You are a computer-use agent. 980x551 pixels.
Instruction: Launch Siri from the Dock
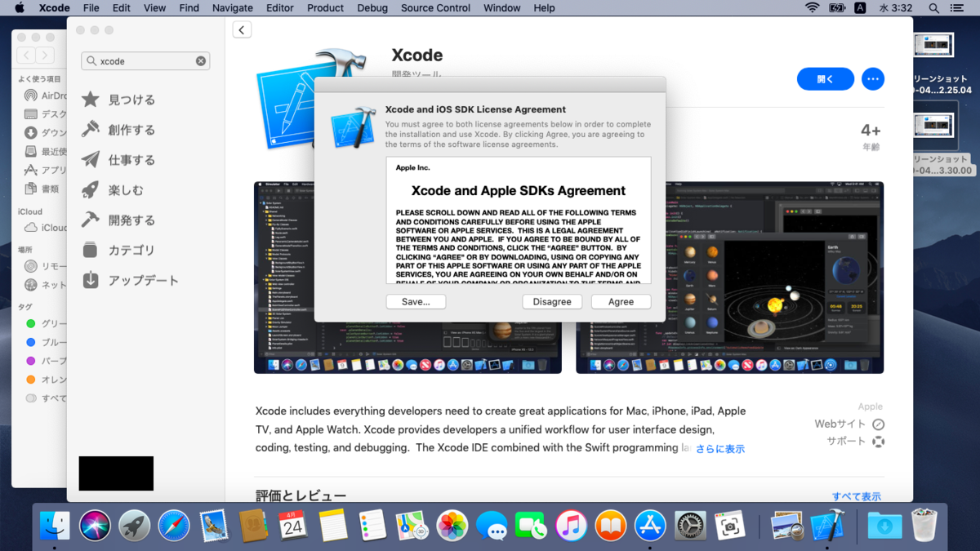click(x=95, y=526)
